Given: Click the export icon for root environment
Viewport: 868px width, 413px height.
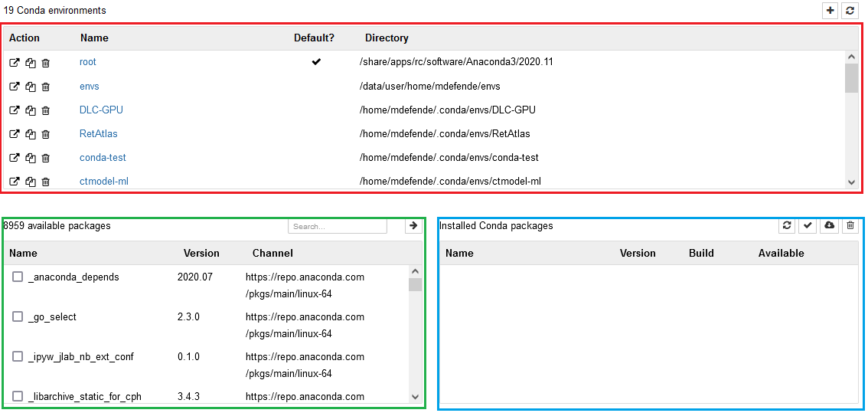Looking at the screenshot, I should [15, 63].
